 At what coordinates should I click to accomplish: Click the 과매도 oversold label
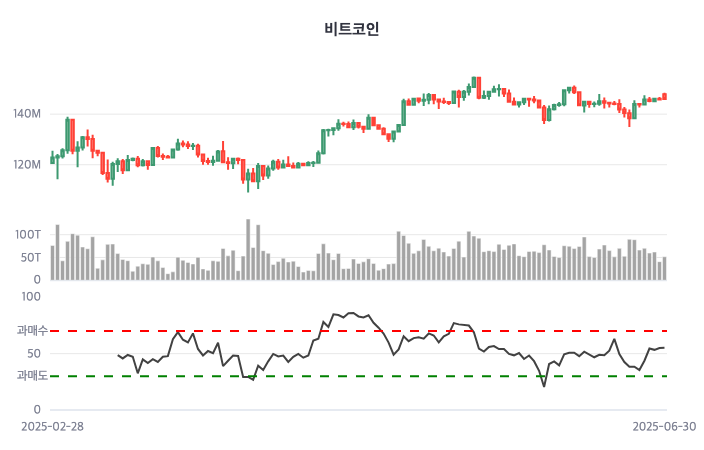[32, 376]
